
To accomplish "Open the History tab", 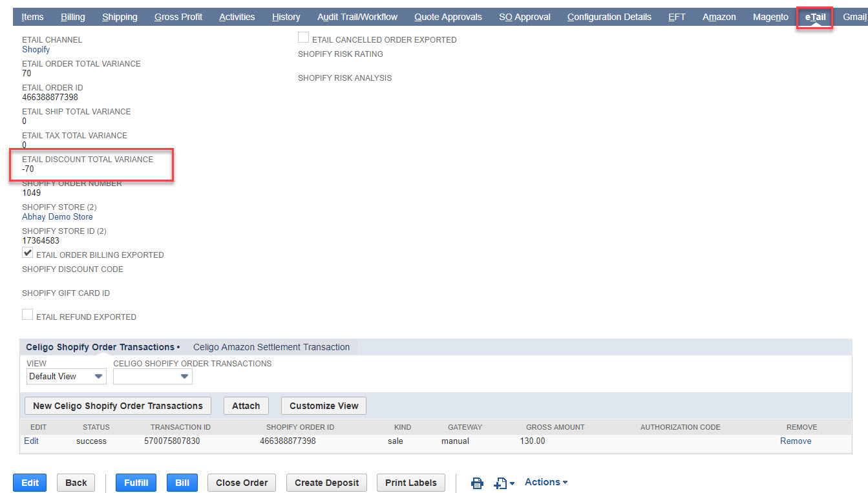I will tap(286, 17).
